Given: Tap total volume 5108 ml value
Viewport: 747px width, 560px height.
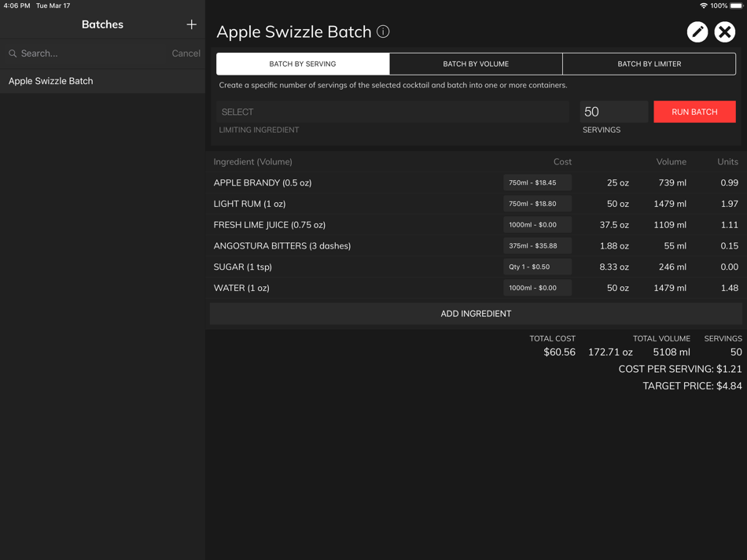Looking at the screenshot, I should 672,352.
